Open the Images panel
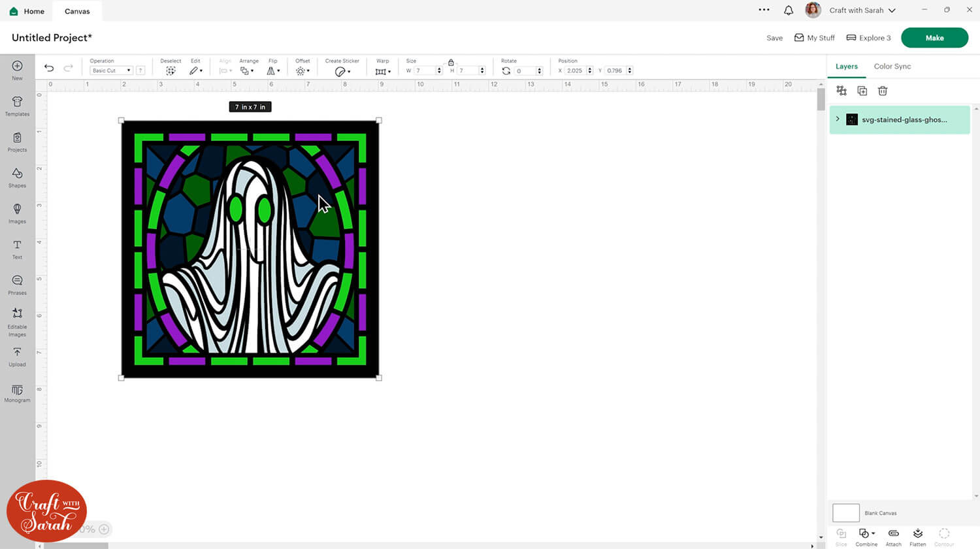 [x=16, y=212]
